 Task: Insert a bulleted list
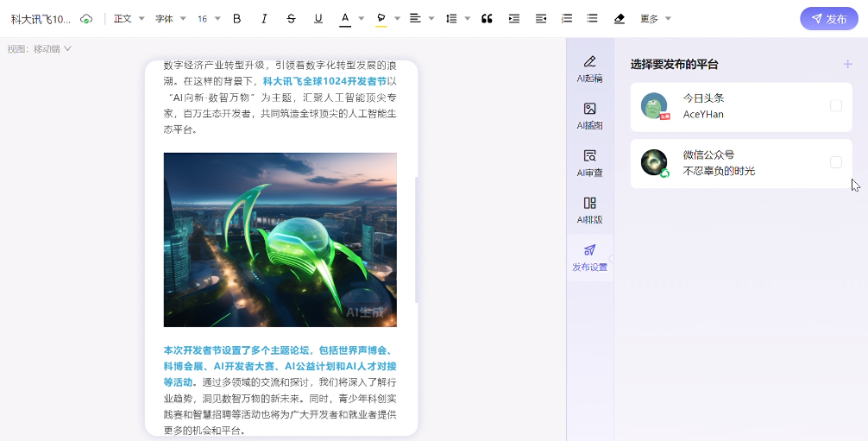tap(592, 19)
